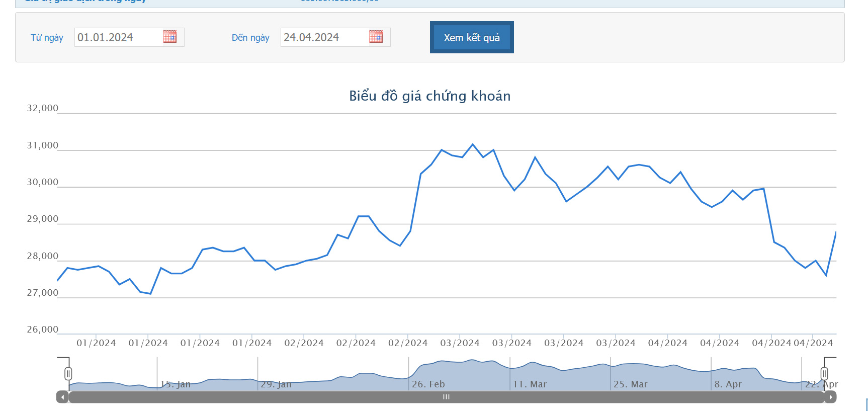The height and width of the screenshot is (411, 868).
Task: Jump to 29. Jan in the navigator
Action: click(276, 384)
